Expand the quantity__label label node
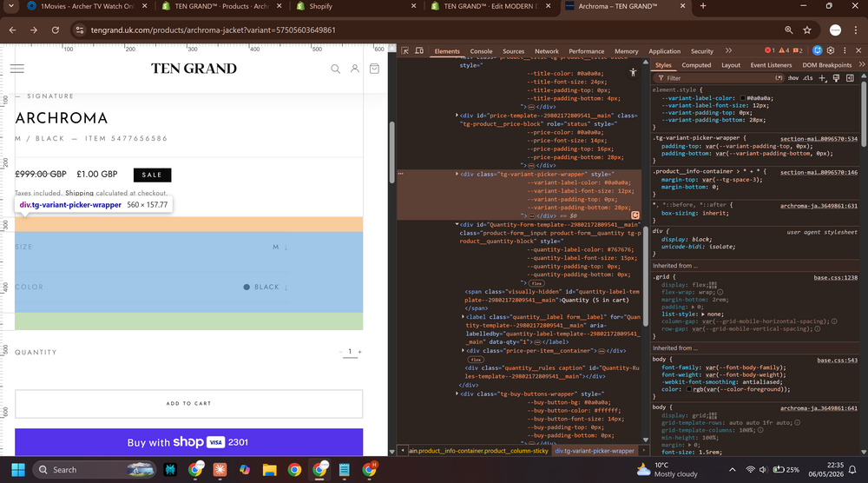The width and height of the screenshot is (868, 483). 463,317
